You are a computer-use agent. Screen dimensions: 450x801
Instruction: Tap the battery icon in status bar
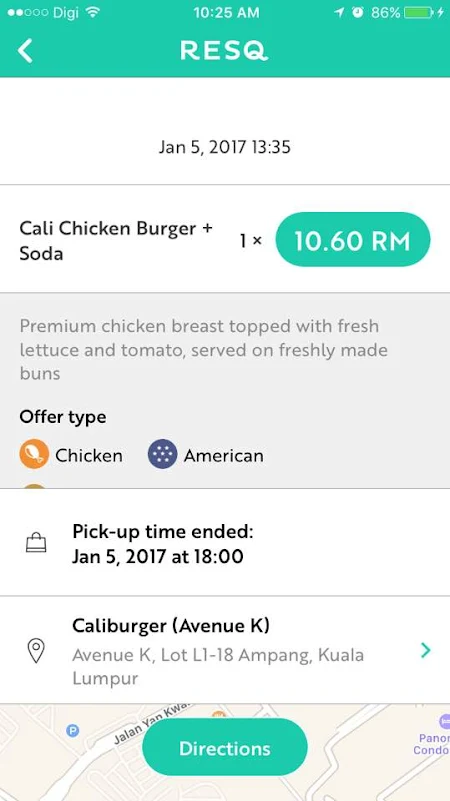[x=418, y=13]
